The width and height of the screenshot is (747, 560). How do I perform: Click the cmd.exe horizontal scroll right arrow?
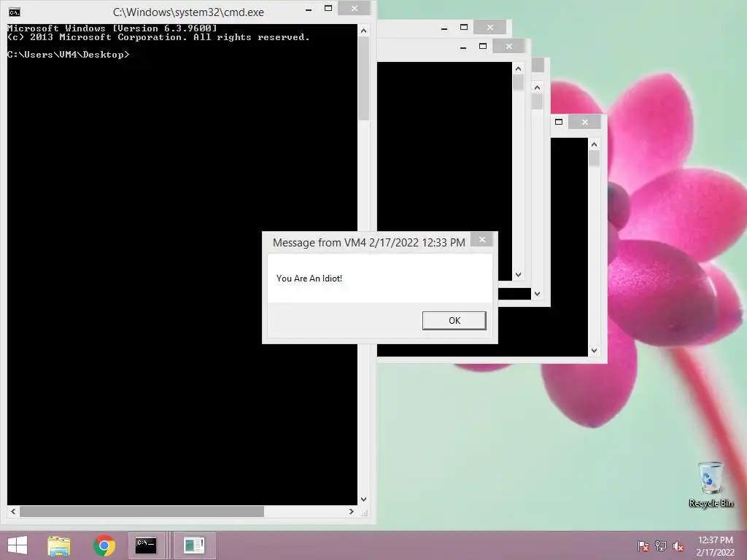[x=351, y=511]
